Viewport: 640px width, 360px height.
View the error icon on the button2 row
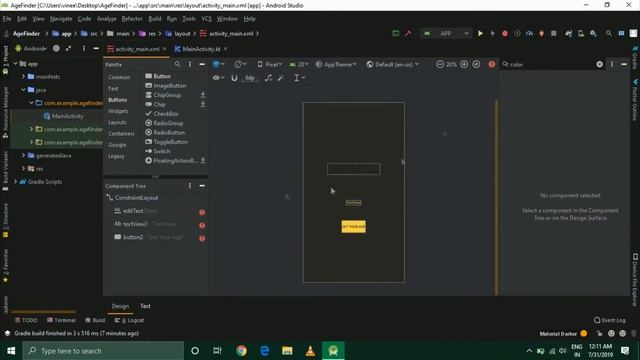click(x=202, y=238)
